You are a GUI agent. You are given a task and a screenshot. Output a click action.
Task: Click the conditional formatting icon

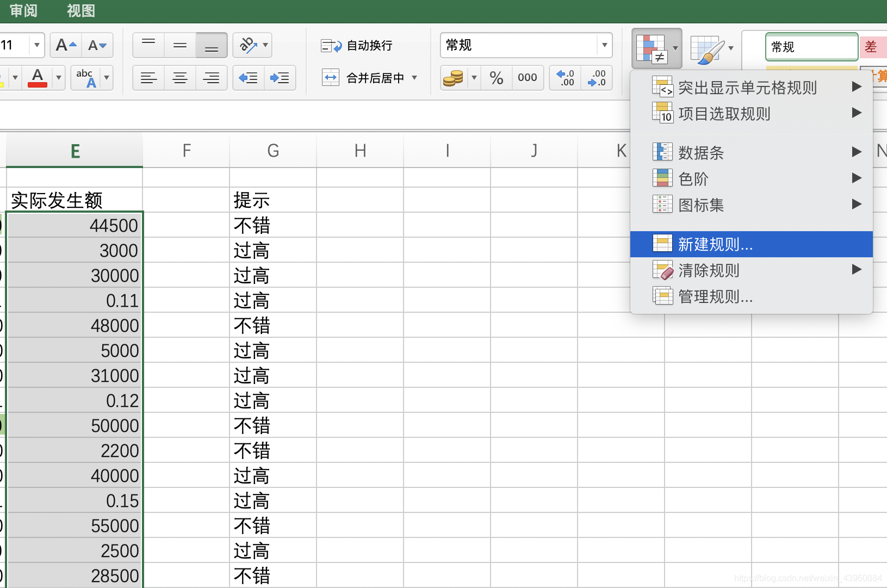tap(652, 48)
